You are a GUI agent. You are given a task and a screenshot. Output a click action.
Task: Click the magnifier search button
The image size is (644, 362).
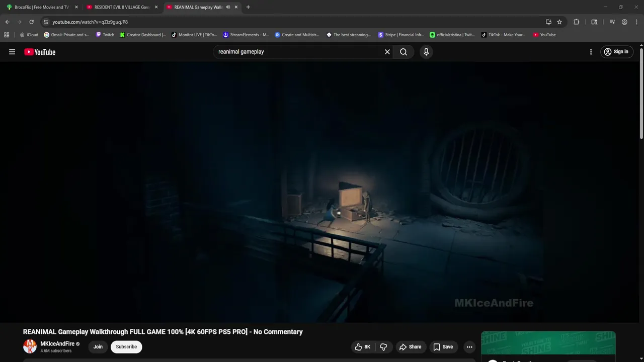coord(404,52)
